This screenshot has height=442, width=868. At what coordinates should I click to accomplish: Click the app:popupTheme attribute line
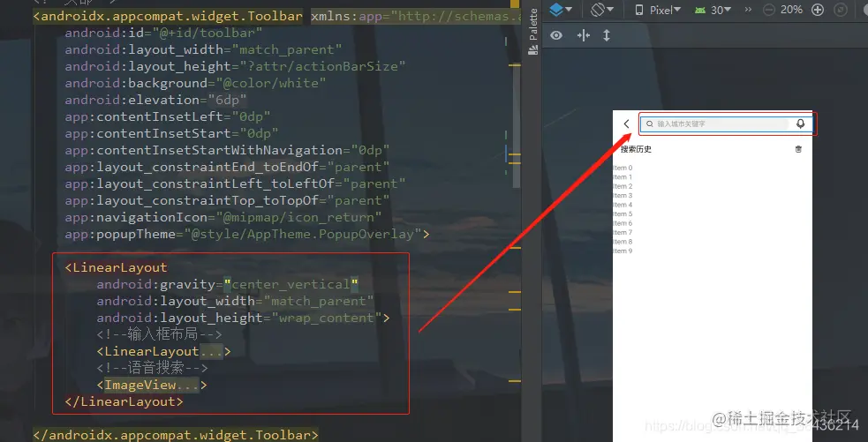point(247,234)
